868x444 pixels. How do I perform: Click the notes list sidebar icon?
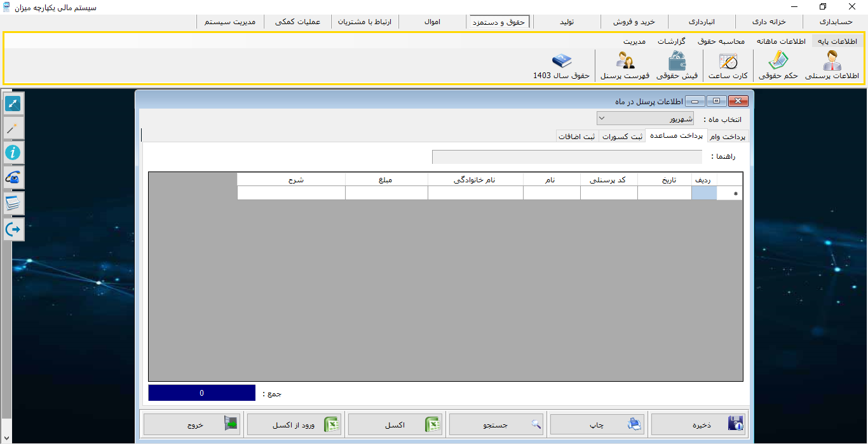pos(13,204)
